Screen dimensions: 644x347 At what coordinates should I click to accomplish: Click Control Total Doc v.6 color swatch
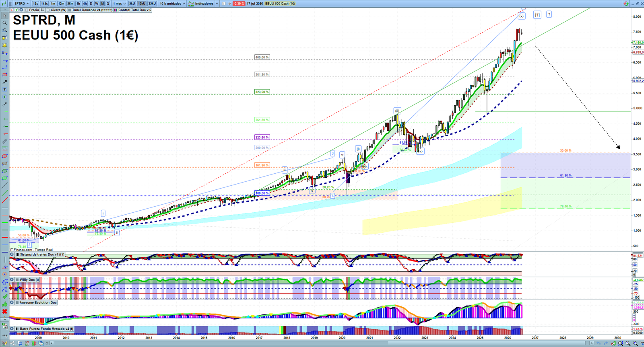pos(116,10)
